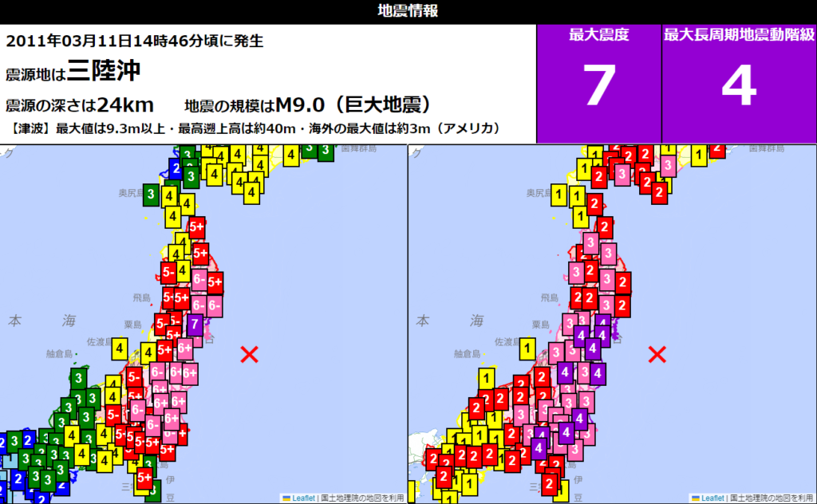Screen dimensions: 817x504
Task: Click the red X epicenter on right map
Action: 657,354
